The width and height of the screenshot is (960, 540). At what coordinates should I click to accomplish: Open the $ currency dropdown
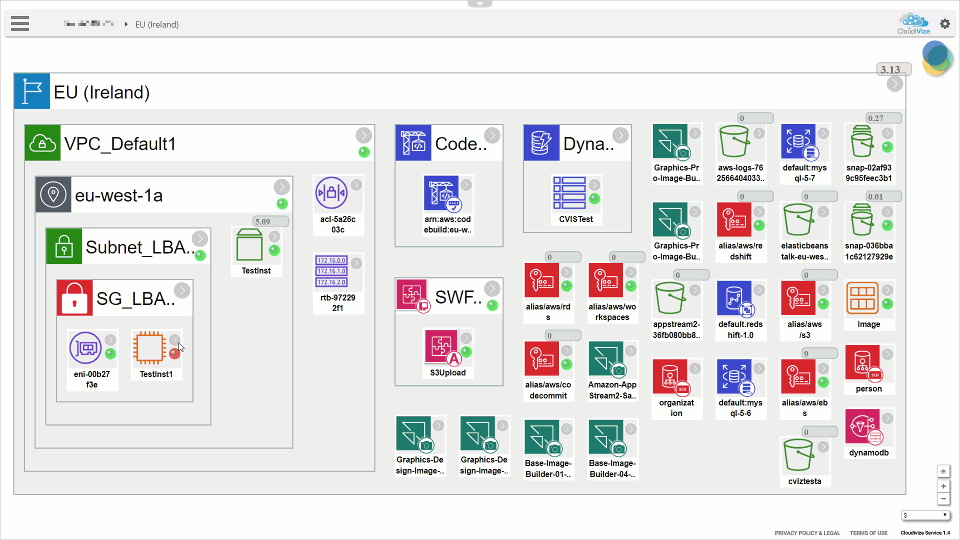click(x=925, y=516)
